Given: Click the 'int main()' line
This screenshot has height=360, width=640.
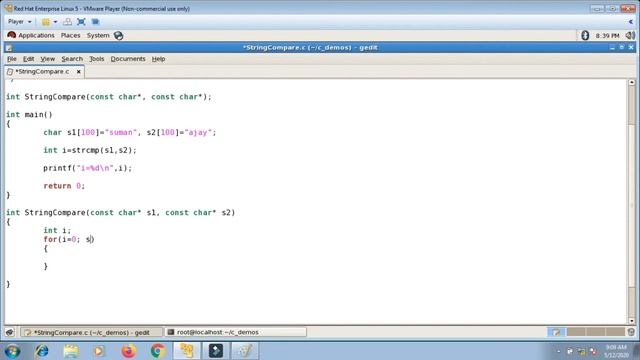Looking at the screenshot, I should (x=29, y=115).
